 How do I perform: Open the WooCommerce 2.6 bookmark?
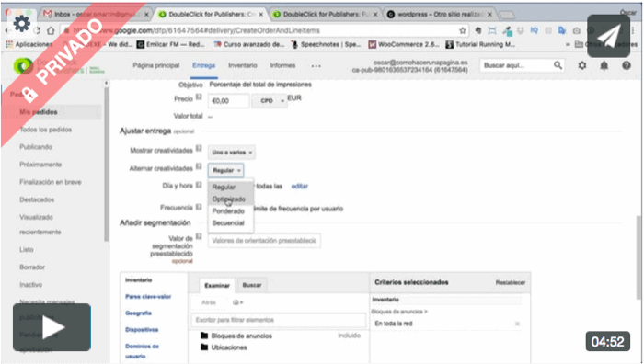(x=404, y=44)
